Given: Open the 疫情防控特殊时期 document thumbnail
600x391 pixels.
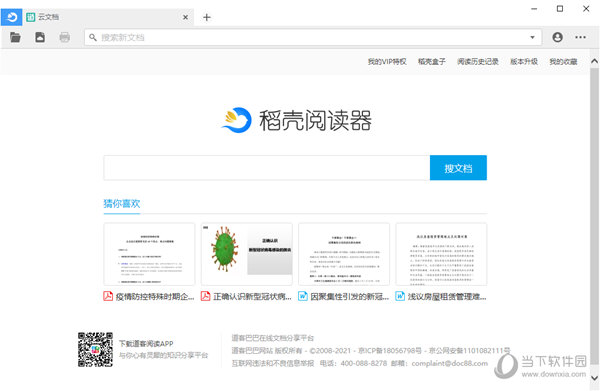Looking at the screenshot, I should [149, 254].
